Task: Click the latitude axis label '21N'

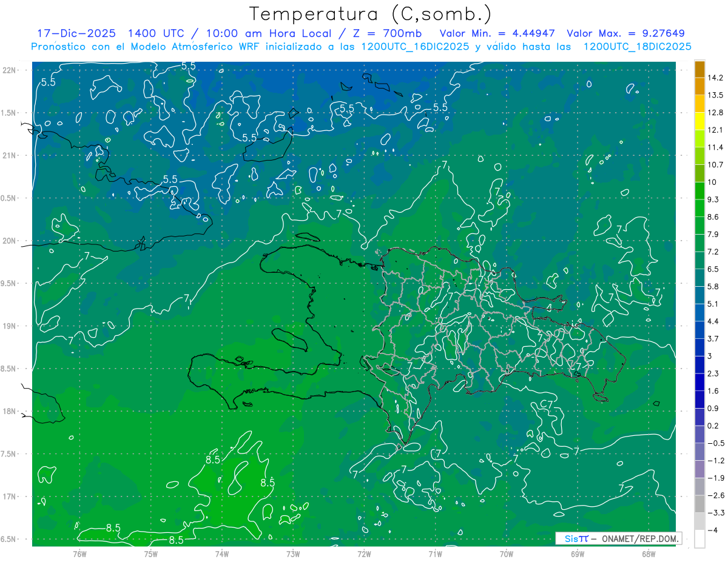Action: click(10, 155)
